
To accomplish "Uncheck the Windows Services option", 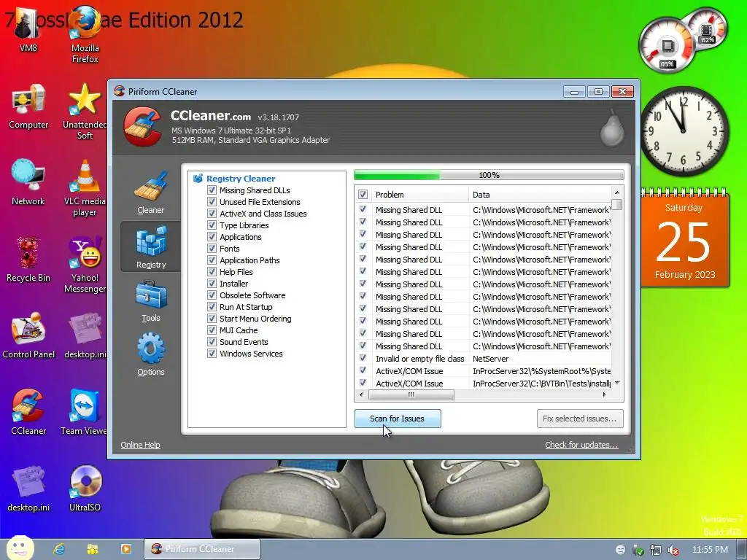I will click(x=212, y=354).
